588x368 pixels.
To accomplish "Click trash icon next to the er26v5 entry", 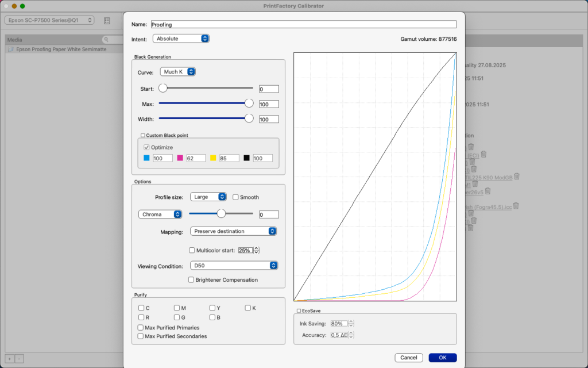I will coord(488,191).
